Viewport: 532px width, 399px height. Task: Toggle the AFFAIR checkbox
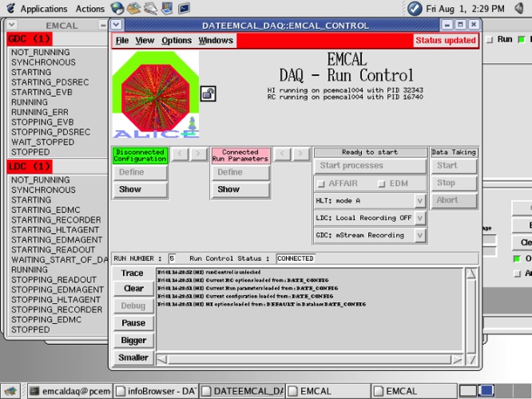[320, 184]
